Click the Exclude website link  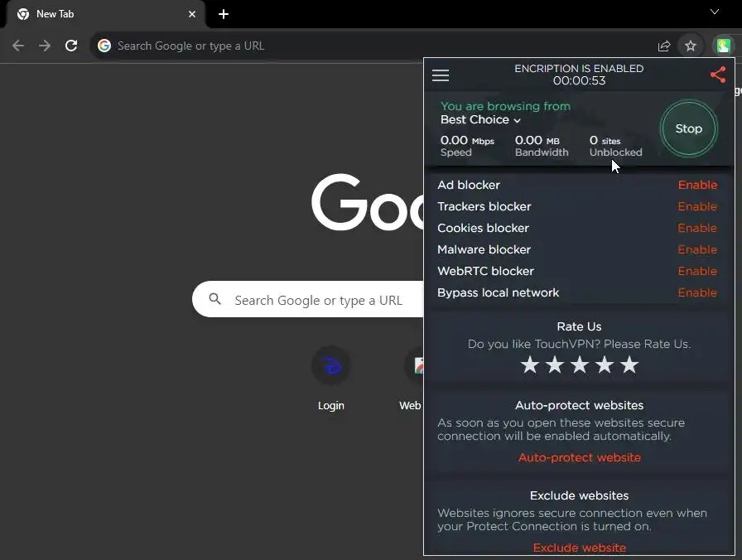tap(579, 548)
